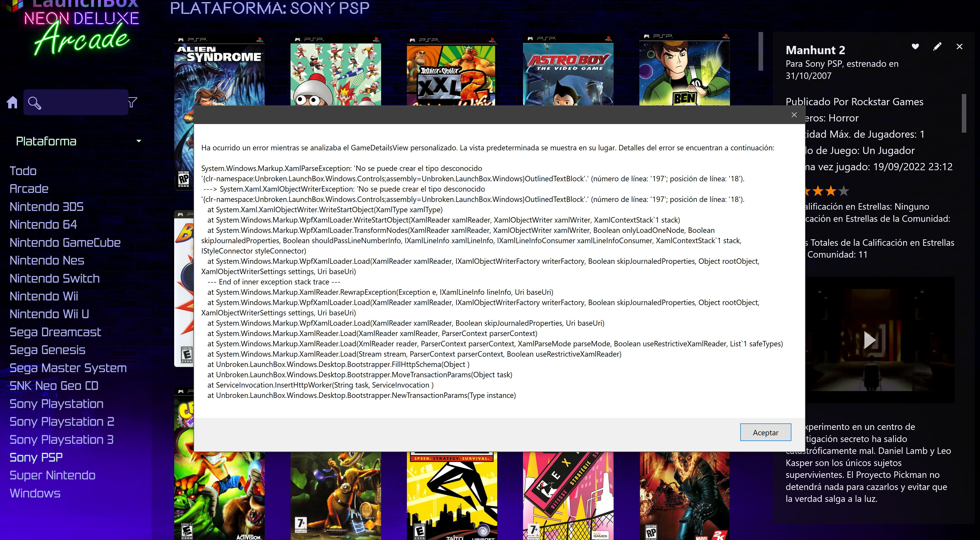980x540 pixels.
Task: Open Nintendo 64 platform
Action: click(x=43, y=224)
